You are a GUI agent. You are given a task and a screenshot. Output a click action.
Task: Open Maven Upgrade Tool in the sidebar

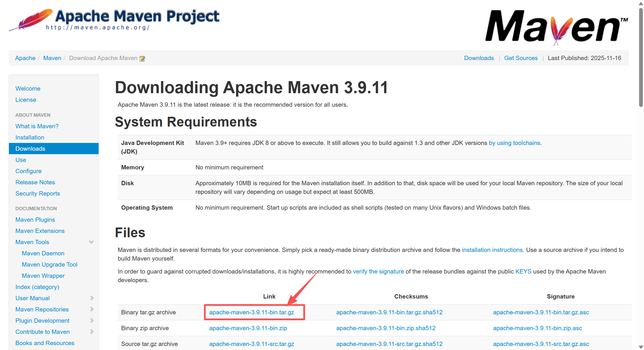(x=50, y=265)
